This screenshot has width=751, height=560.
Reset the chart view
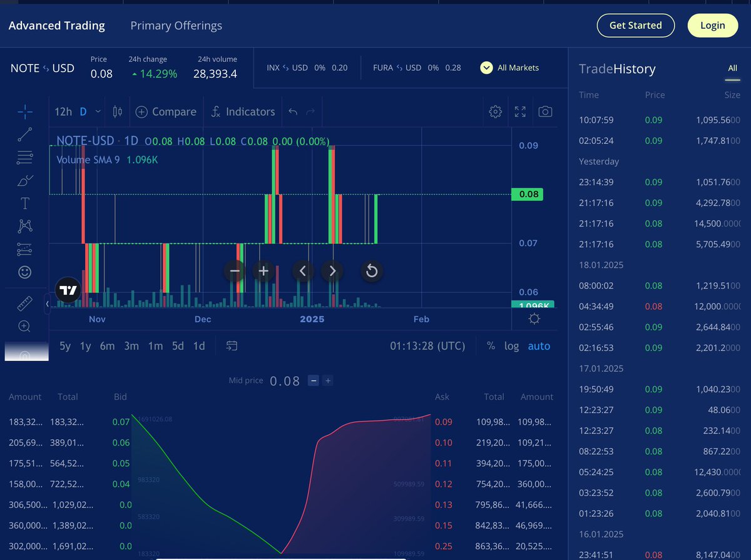(372, 271)
